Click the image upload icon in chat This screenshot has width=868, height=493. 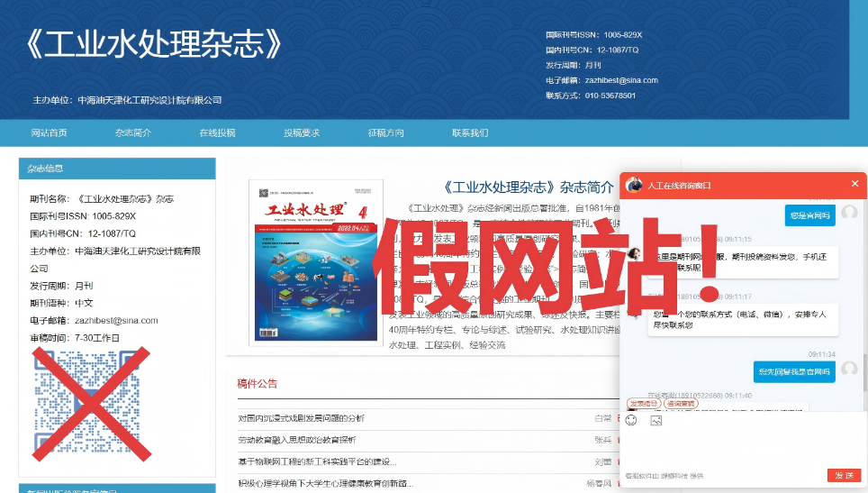tap(656, 420)
